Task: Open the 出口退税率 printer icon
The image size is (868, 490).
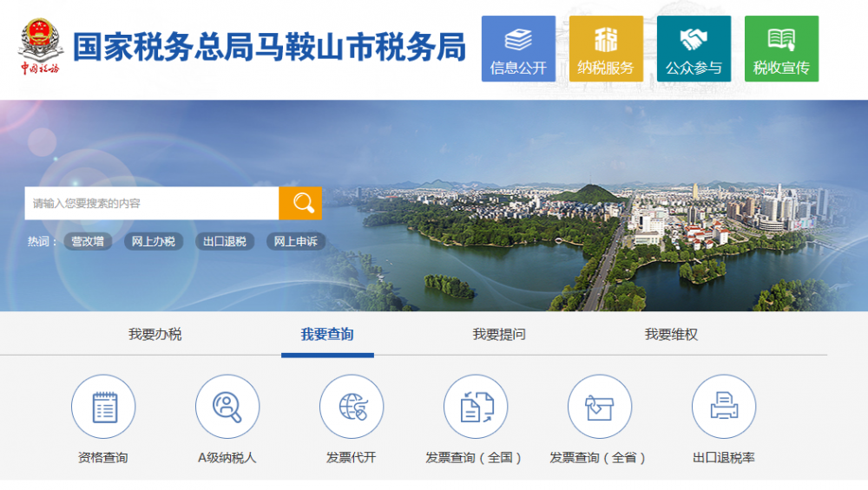Action: pos(724,407)
